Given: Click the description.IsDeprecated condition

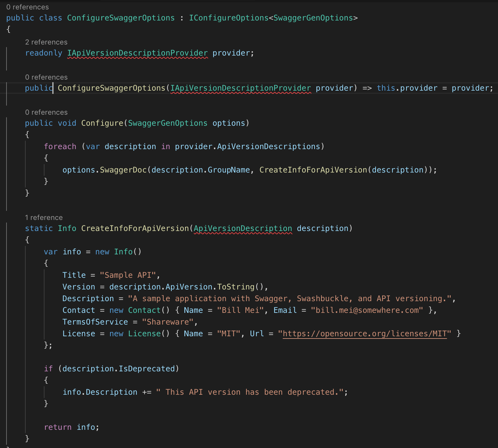Looking at the screenshot, I should coord(119,368).
